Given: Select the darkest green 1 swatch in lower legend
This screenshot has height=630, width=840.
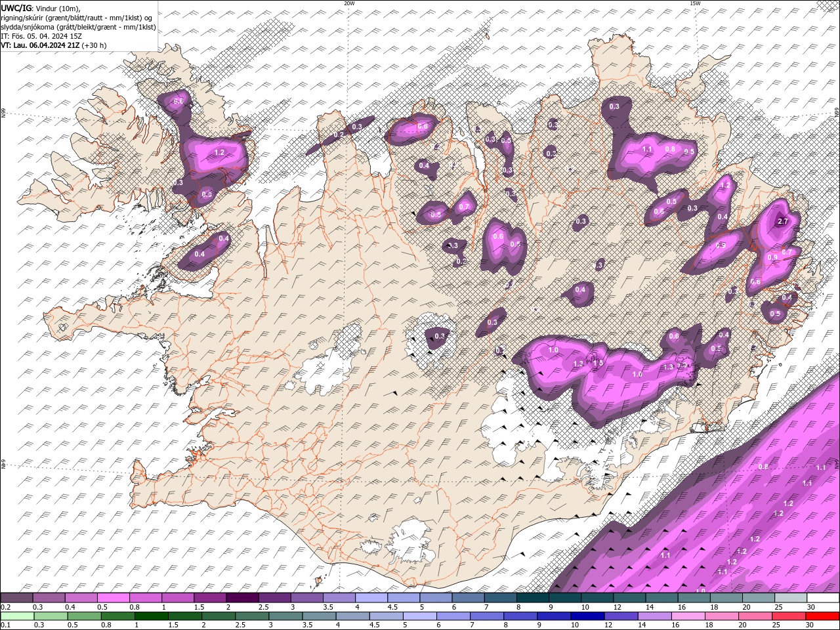Looking at the screenshot, I should [151, 616].
